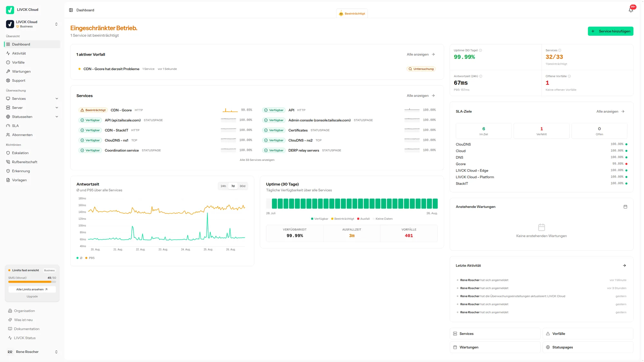The height and width of the screenshot is (362, 644).
Task: Click the SMS monthly limit progress bar
Action: point(32,282)
